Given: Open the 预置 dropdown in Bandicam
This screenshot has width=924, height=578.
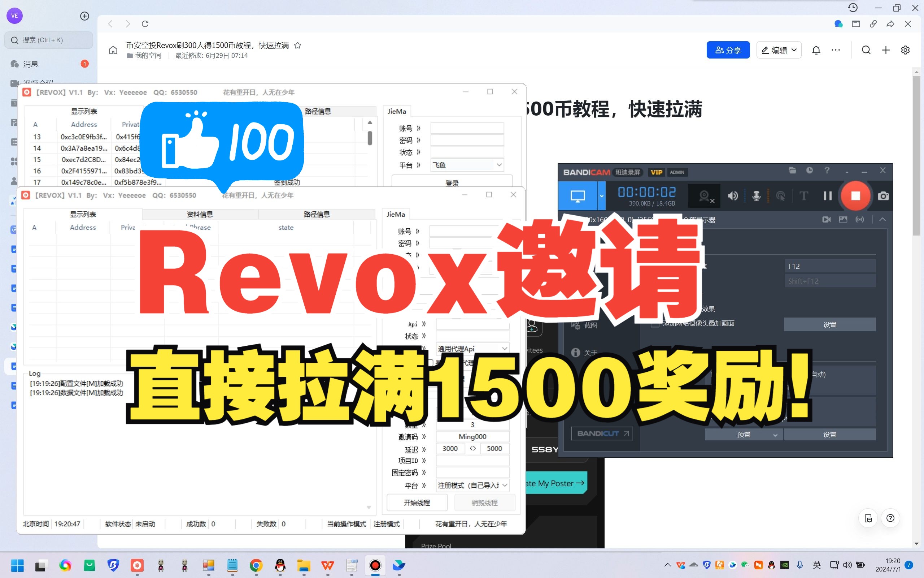Looking at the screenshot, I should 744,435.
